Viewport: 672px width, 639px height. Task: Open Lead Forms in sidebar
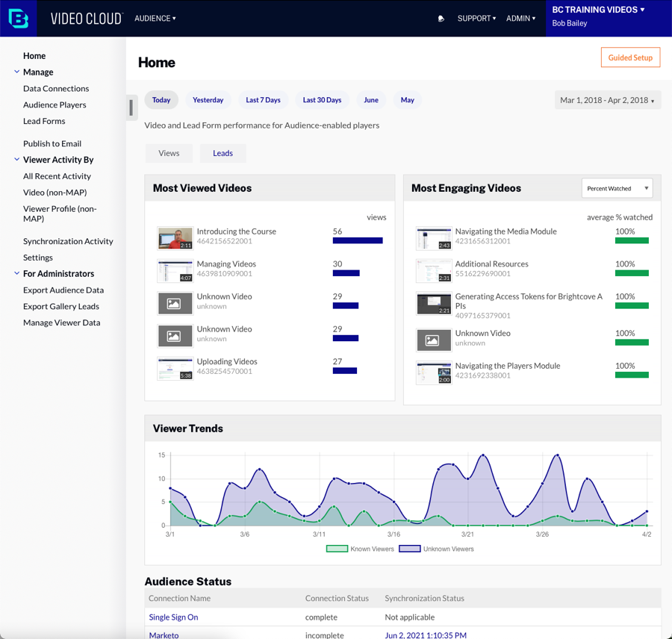tap(44, 121)
